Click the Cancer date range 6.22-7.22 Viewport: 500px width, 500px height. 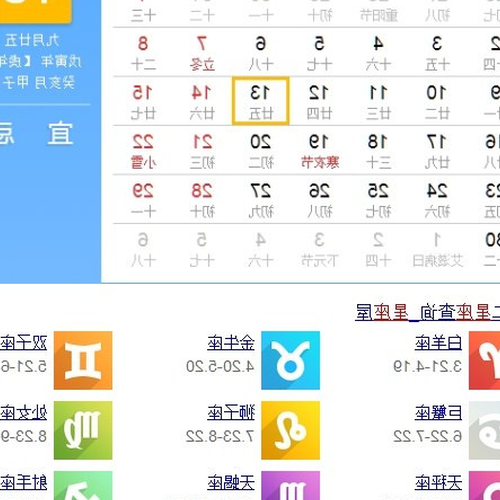pos(427,436)
